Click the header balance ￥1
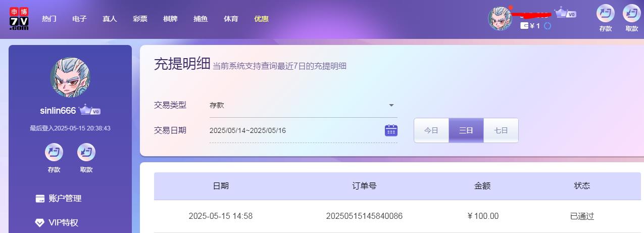This screenshot has width=644, height=233. (535, 26)
